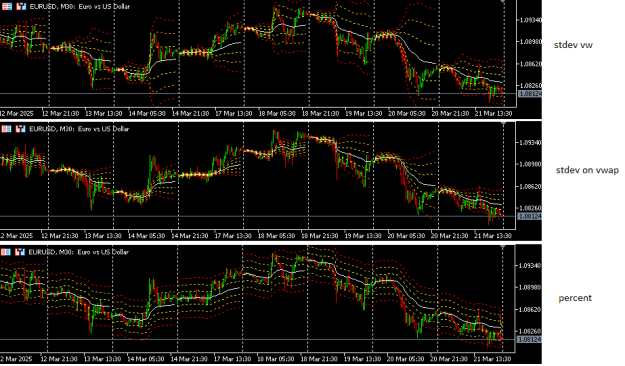
Task: Click 'EURUSD, M30: Euro vs US Dollar' title in stdev vw chart
Action: click(x=80, y=6)
